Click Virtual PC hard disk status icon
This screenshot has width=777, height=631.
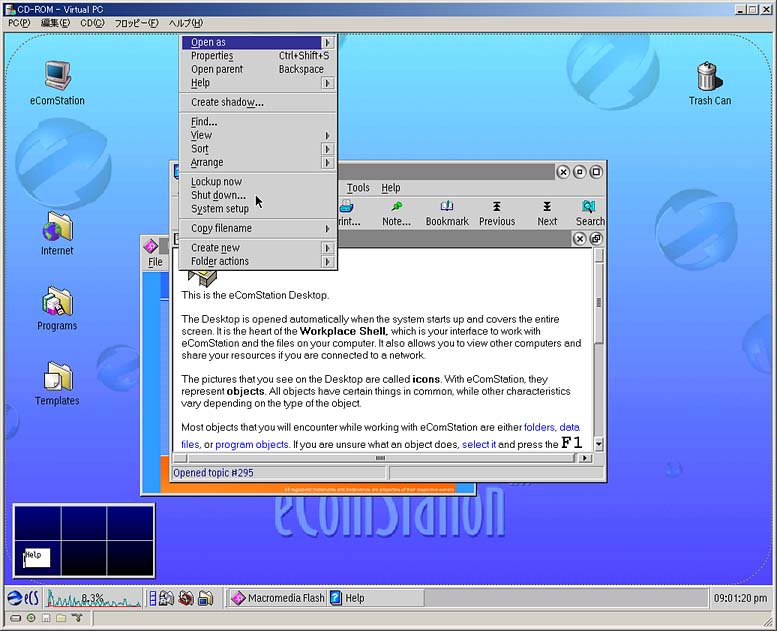16,618
